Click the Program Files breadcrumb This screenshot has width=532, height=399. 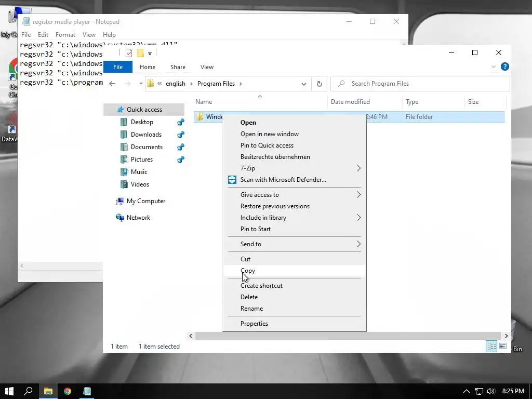pos(216,84)
